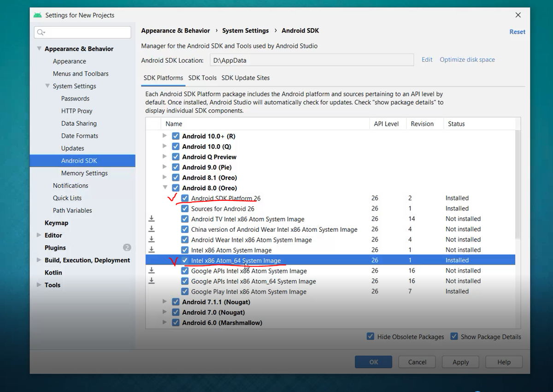The height and width of the screenshot is (392, 553).
Task: Uncheck Android 9.0 (Pie) checkbox
Action: tap(176, 167)
